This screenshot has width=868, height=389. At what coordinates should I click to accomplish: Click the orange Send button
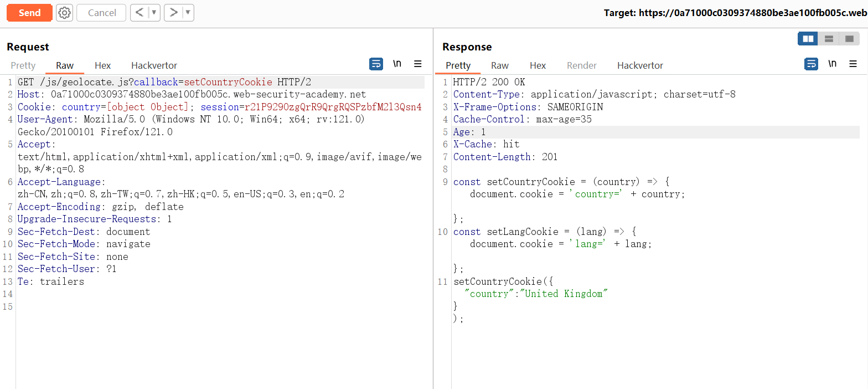coord(29,13)
